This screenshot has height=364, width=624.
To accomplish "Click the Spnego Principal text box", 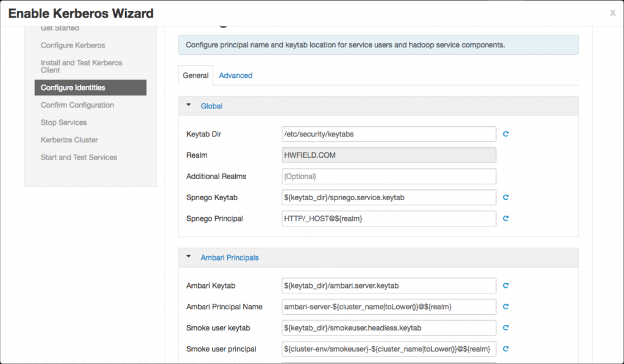I will [x=389, y=219].
